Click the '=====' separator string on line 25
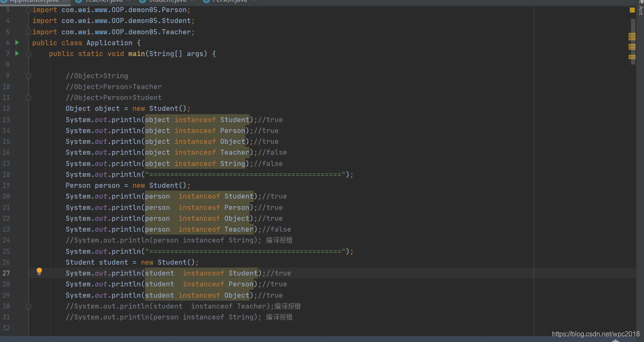 (x=245, y=252)
